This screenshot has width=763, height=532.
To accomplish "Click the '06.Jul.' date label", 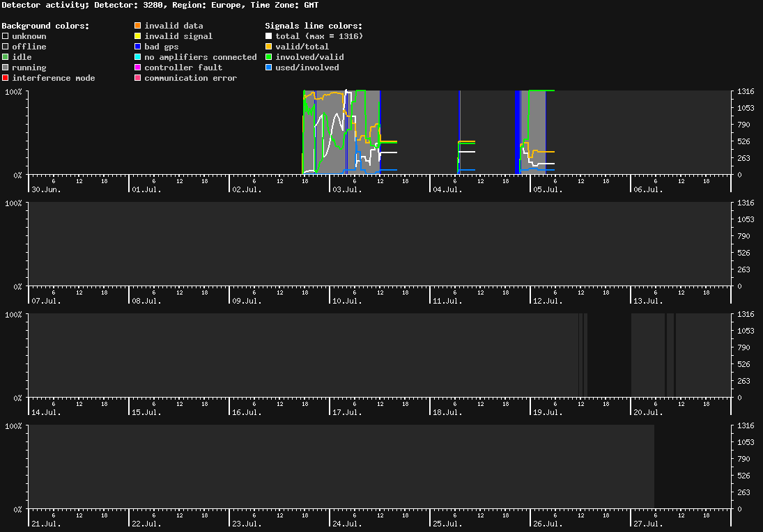I will coord(648,189).
